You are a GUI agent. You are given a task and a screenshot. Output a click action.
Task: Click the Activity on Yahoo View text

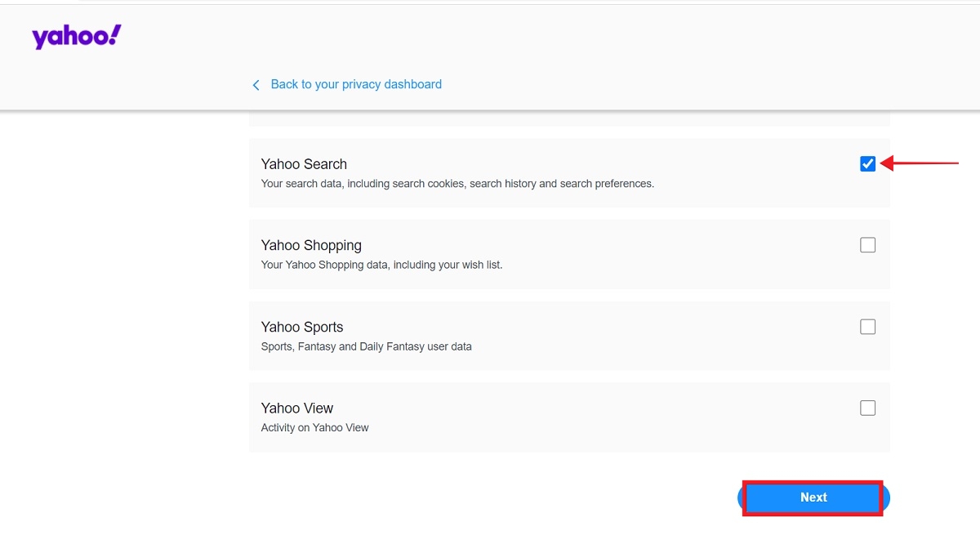(314, 427)
